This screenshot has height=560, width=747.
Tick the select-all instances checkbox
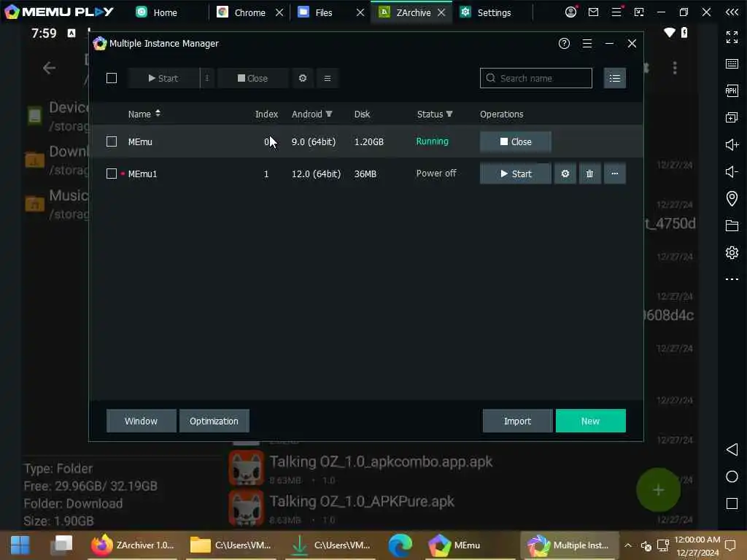(112, 78)
